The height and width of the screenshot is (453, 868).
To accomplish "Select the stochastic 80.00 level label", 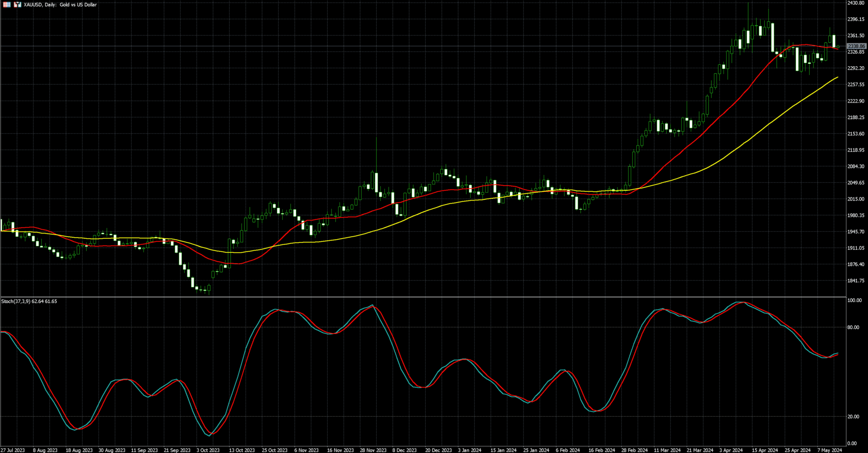I will tap(853, 328).
